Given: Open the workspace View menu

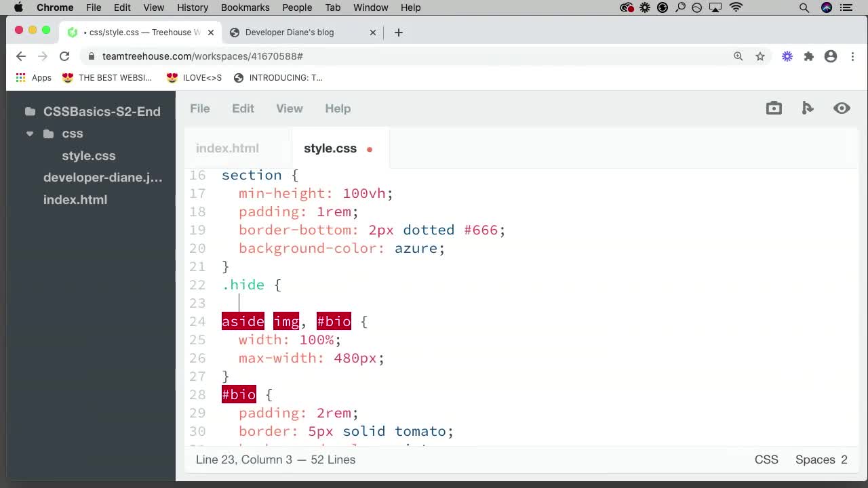Looking at the screenshot, I should (289, 108).
